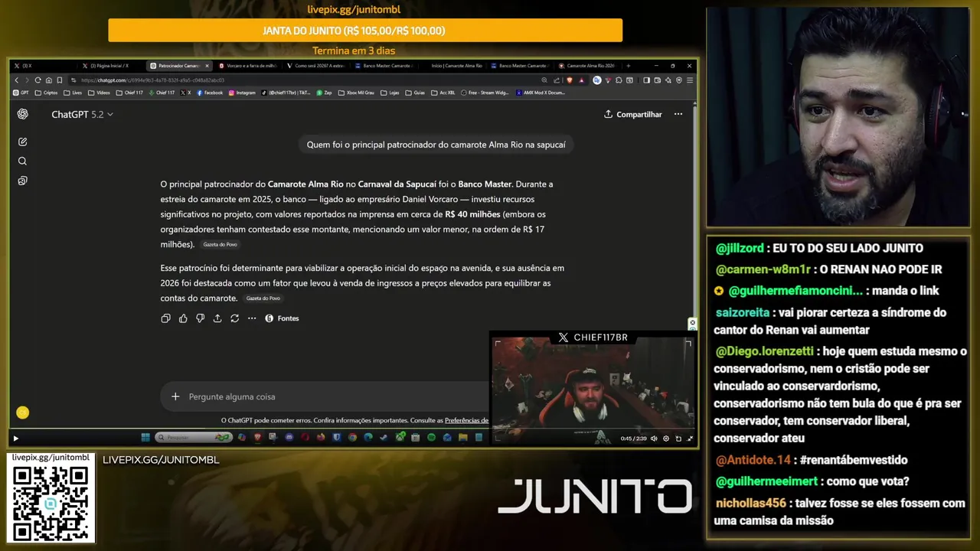This screenshot has width=980, height=551.
Task: Click the Compartilhar button
Action: tap(633, 114)
